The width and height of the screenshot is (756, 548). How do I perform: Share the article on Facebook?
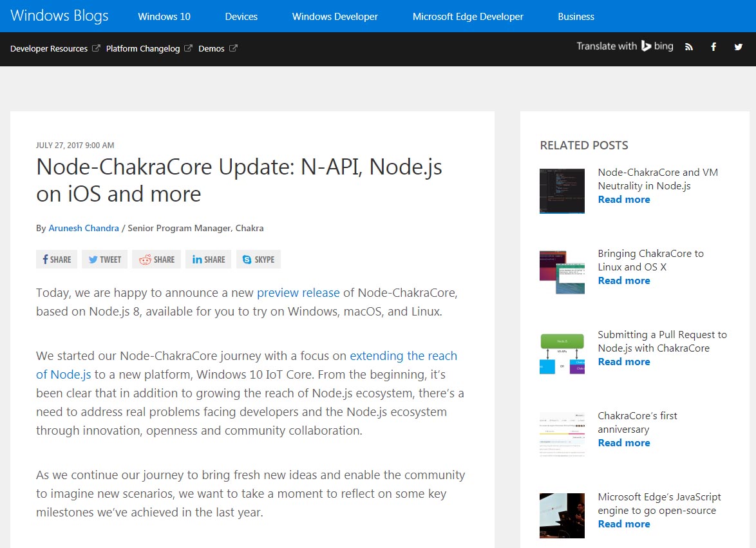pos(56,259)
